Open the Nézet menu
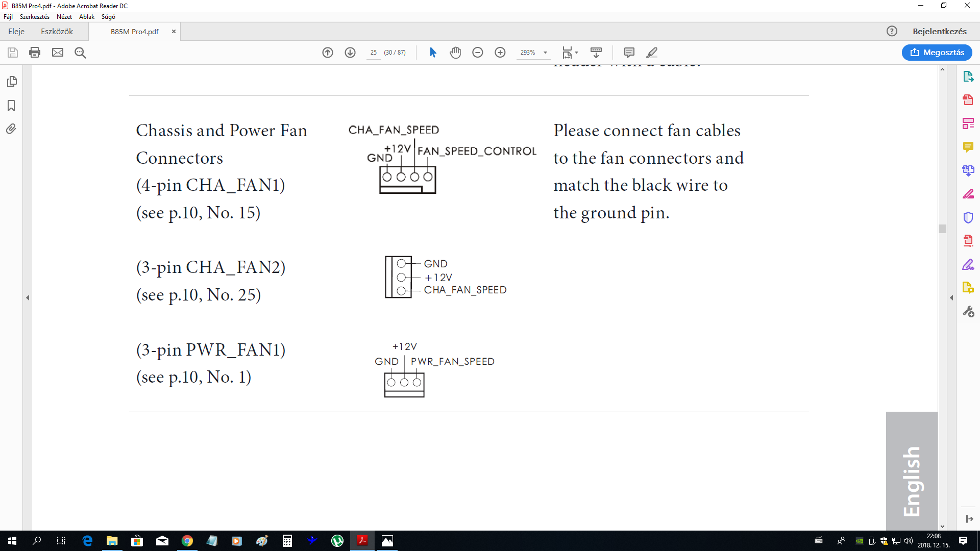Viewport: 980px width, 551px height. (64, 17)
